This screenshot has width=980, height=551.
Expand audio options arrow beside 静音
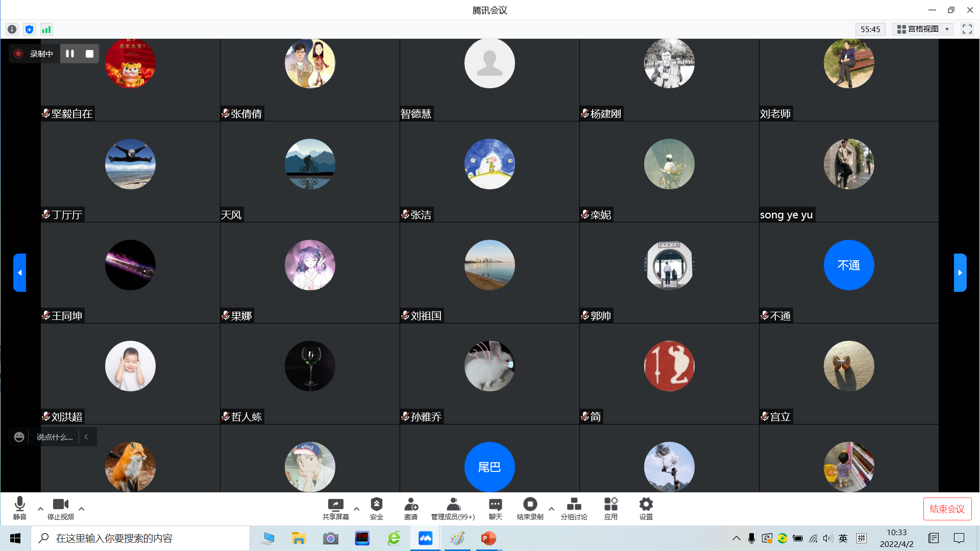pyautogui.click(x=40, y=509)
